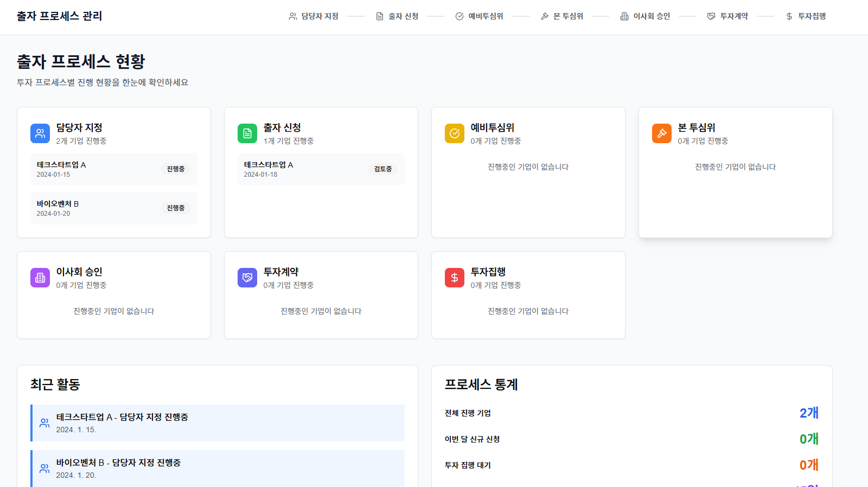Click the 프로세스 통계 section heading

481,385
